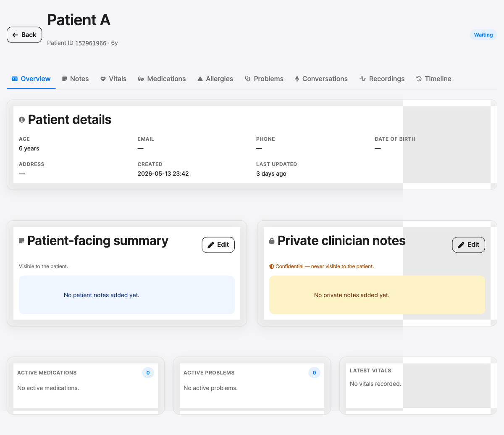The height and width of the screenshot is (435, 504).
Task: Switch to the Notes tab
Action: point(75,79)
